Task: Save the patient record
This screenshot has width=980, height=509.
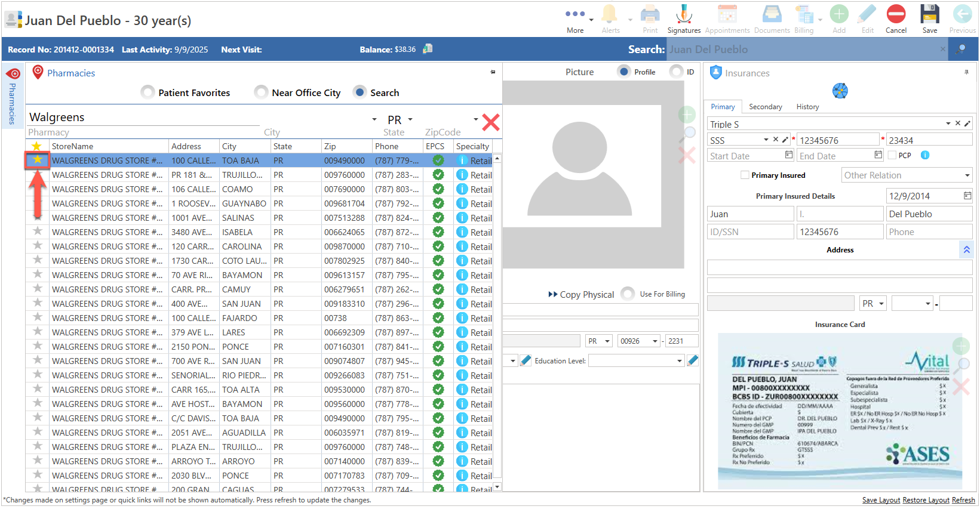Action: 929,19
